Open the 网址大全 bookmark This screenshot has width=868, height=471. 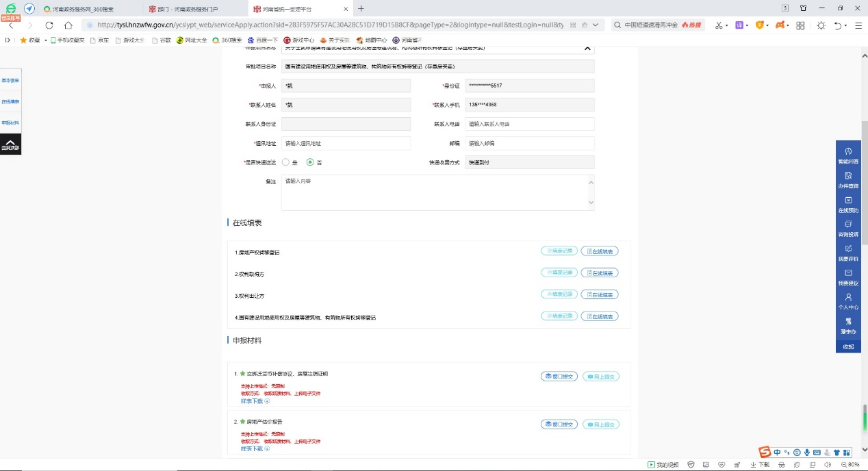(192, 40)
